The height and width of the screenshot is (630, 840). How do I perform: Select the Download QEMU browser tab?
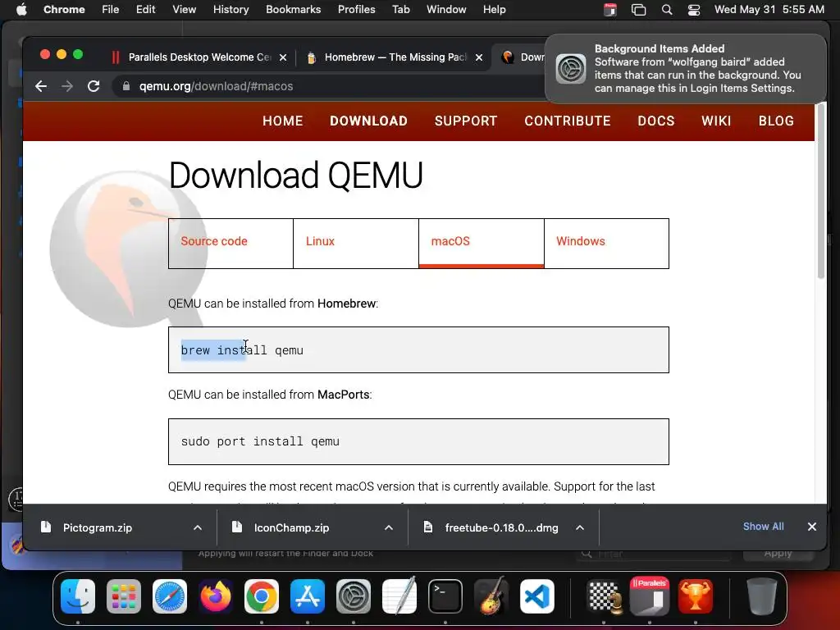click(523, 57)
